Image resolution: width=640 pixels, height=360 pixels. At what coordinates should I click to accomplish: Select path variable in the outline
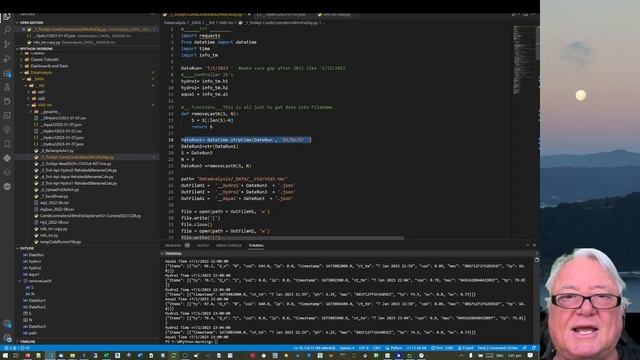point(33,333)
